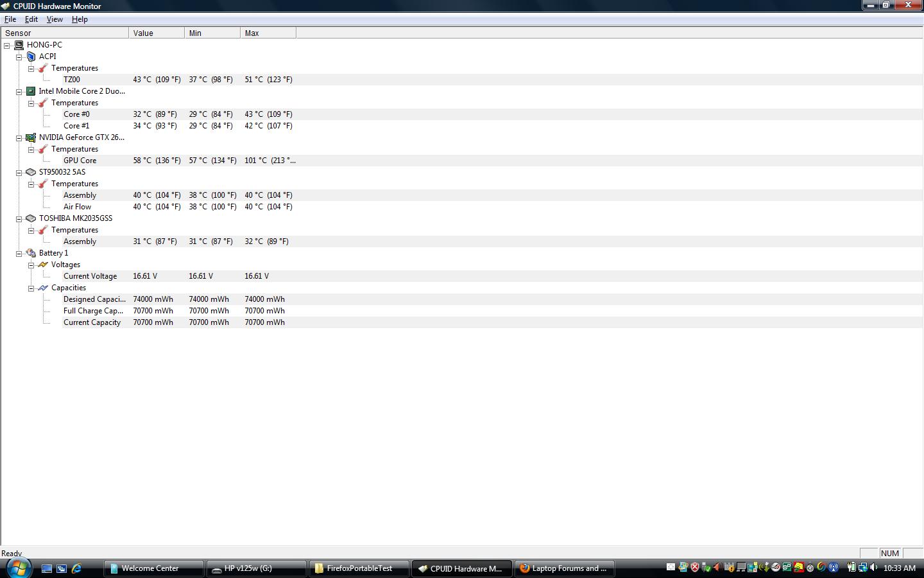Click the Switch between windows quick launch icon
The height and width of the screenshot is (578, 924).
(x=62, y=568)
